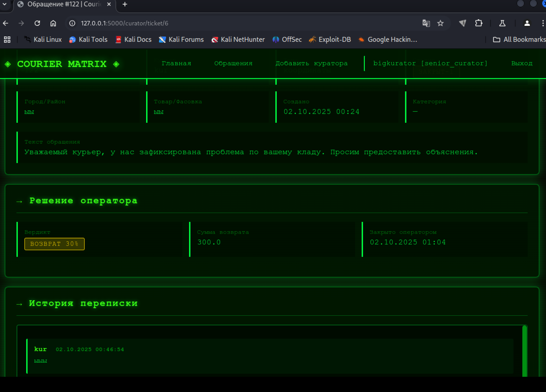546x392 pixels.
Task: Open the translate page icon
Action: tap(426, 23)
